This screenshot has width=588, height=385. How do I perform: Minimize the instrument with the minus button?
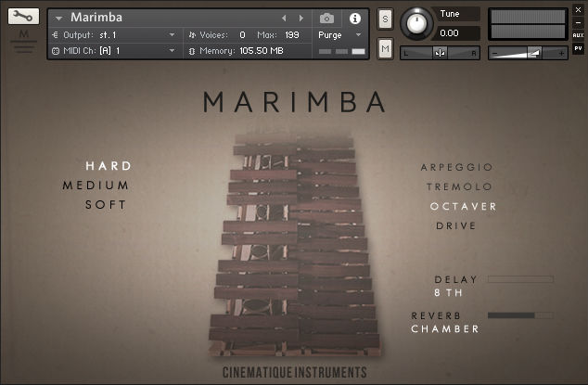pyautogui.click(x=578, y=22)
